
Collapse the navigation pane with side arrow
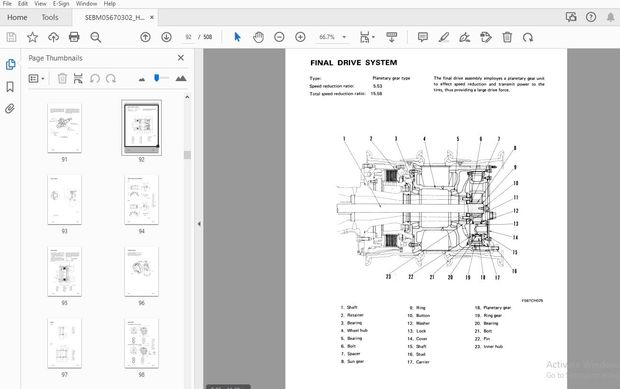pos(199,224)
